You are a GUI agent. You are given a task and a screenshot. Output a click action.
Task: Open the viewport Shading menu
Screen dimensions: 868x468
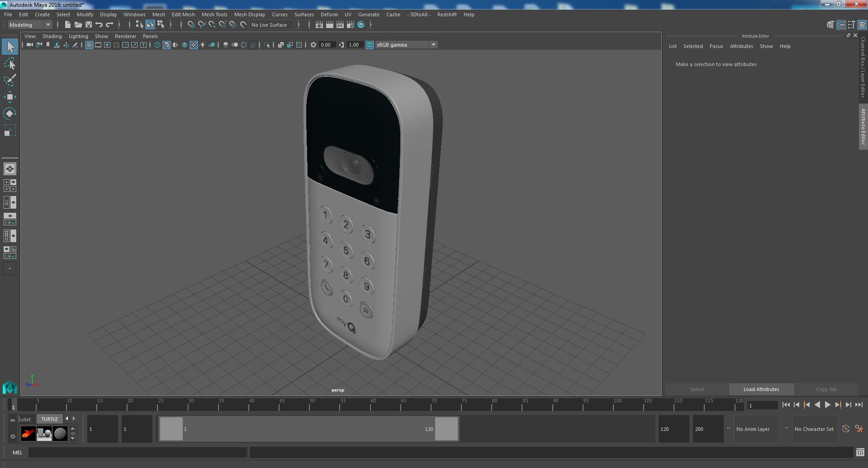coord(52,36)
